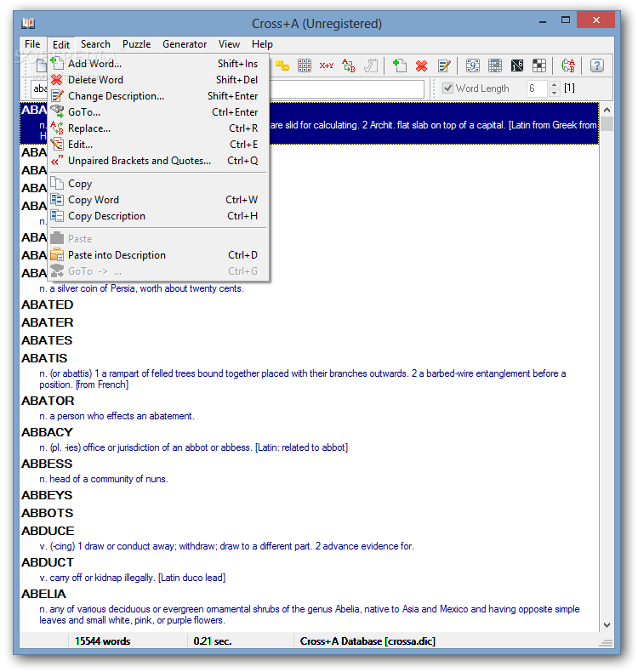Choose Copy Word from the Edit menu

[x=158, y=200]
